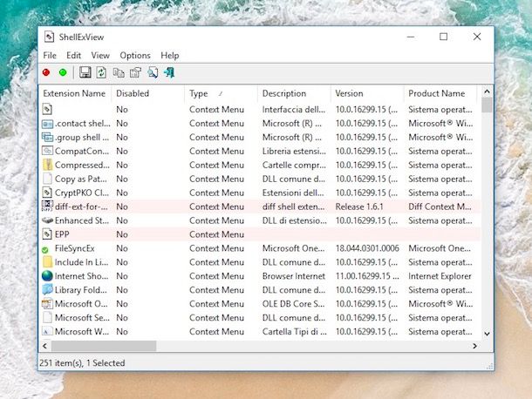532x399 pixels.
Task: Click the Library Fold... row icon
Action: [47, 290]
